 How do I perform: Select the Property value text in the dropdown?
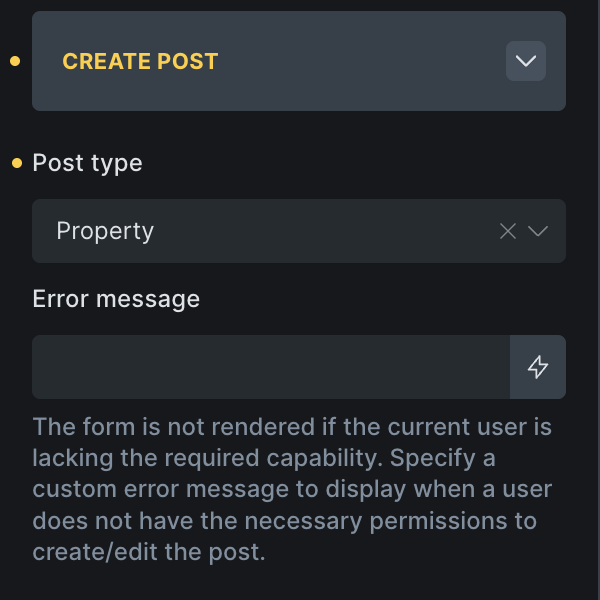pos(105,231)
